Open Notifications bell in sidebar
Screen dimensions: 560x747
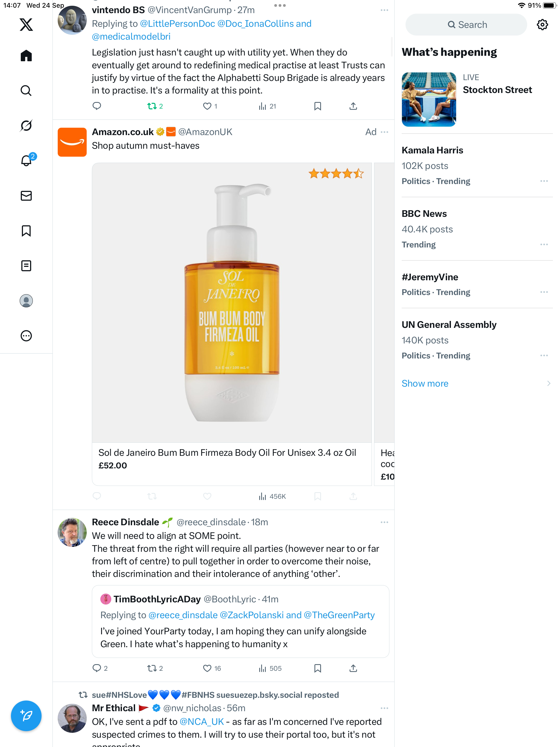26,161
